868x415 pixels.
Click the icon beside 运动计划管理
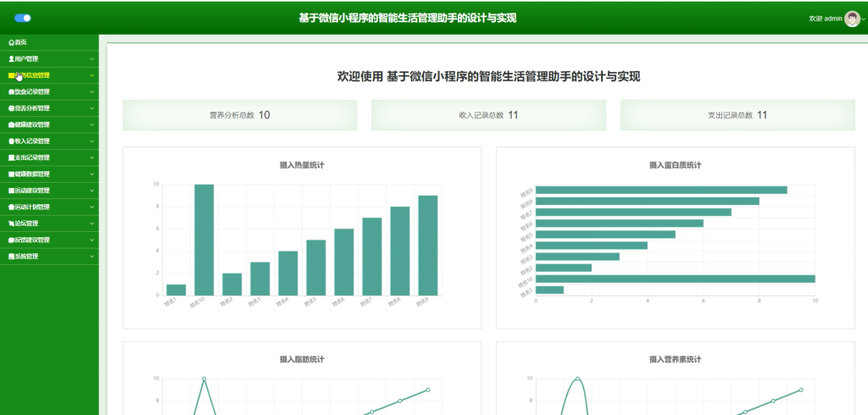[x=11, y=207]
